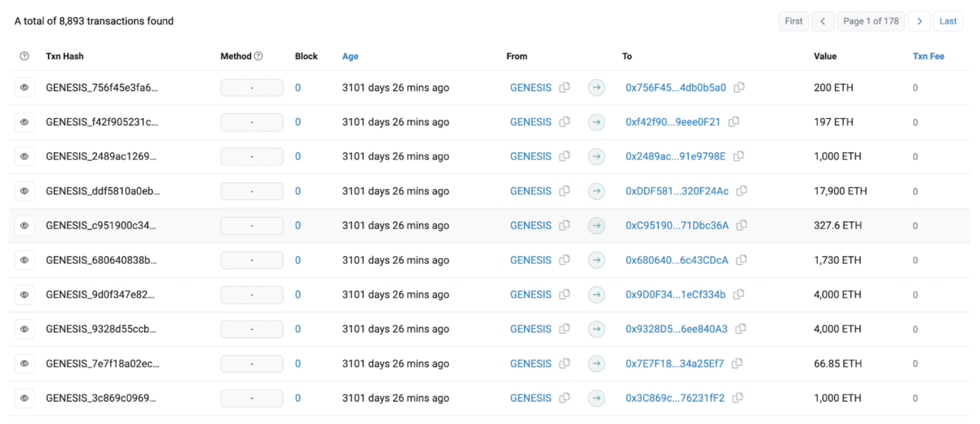Image resolution: width=980 pixels, height=424 pixels.
Task: Click help icon beside Method column header
Action: 258,56
